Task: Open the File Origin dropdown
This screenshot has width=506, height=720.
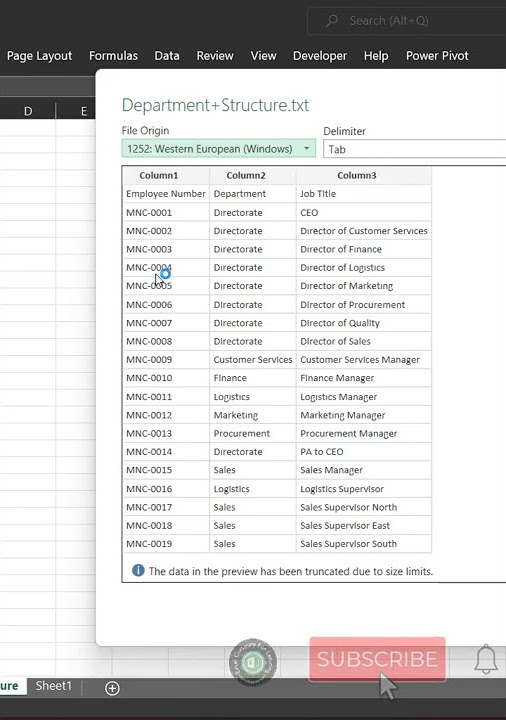Action: [x=219, y=149]
